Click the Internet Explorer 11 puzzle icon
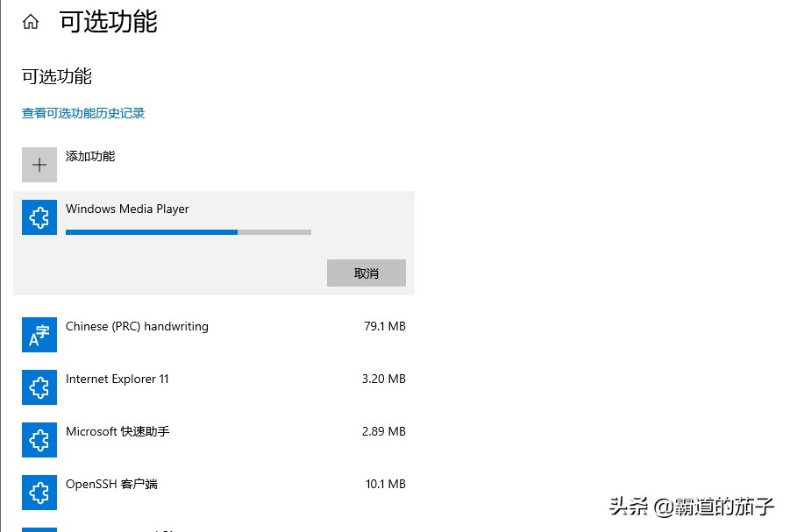This screenshot has width=790, height=532. click(x=39, y=387)
